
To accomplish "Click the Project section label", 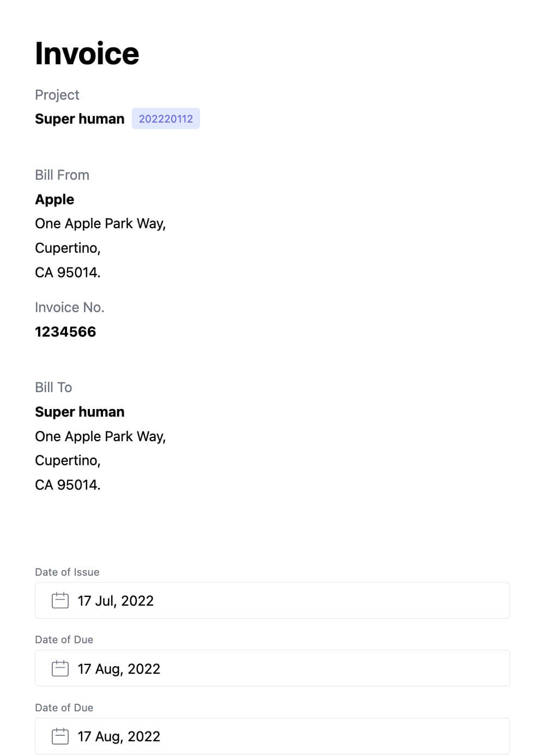I will pyautogui.click(x=57, y=95).
